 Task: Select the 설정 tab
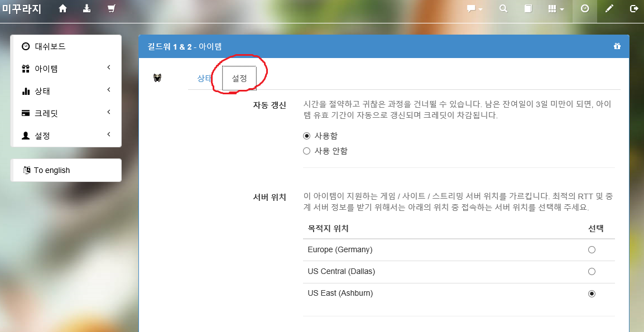click(x=239, y=78)
